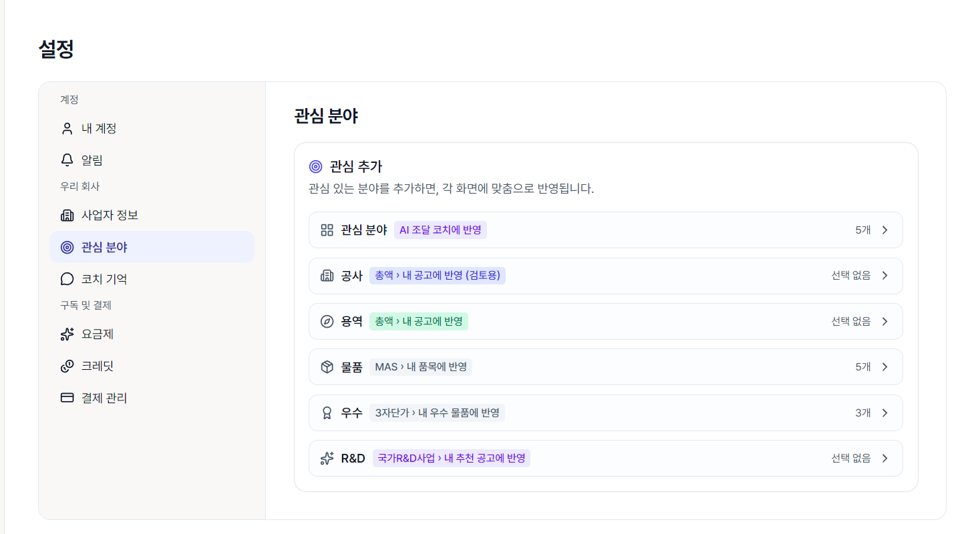Screen dimensions: 980x534
Task: Click the 관심 추가 card heading
Action: coord(356,166)
